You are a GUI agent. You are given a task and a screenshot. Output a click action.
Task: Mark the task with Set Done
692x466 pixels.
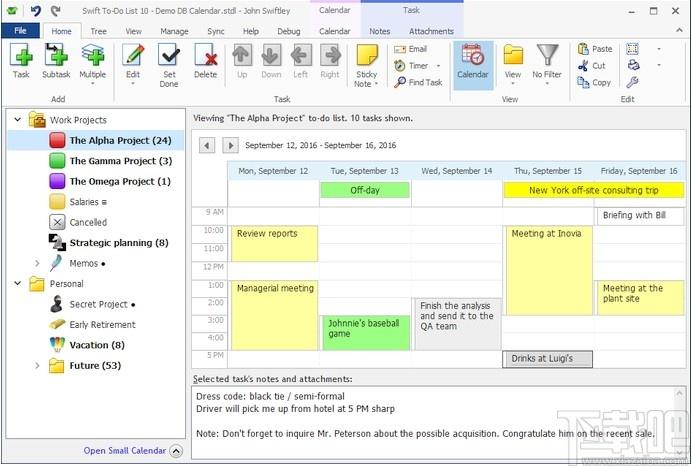click(169, 65)
